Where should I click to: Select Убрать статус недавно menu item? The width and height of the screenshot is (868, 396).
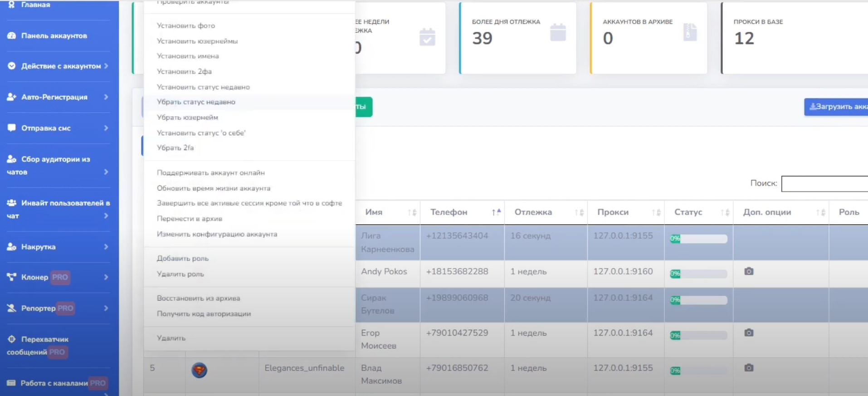196,102
